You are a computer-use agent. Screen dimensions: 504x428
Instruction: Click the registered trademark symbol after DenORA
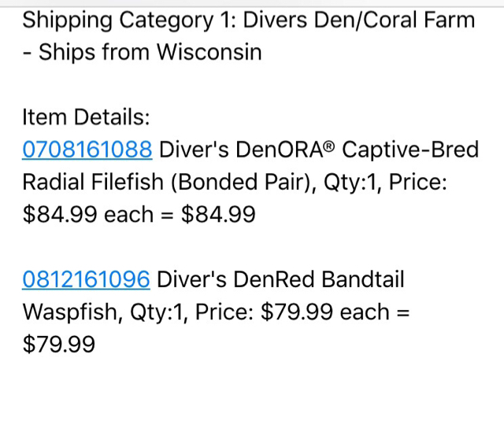click(329, 147)
